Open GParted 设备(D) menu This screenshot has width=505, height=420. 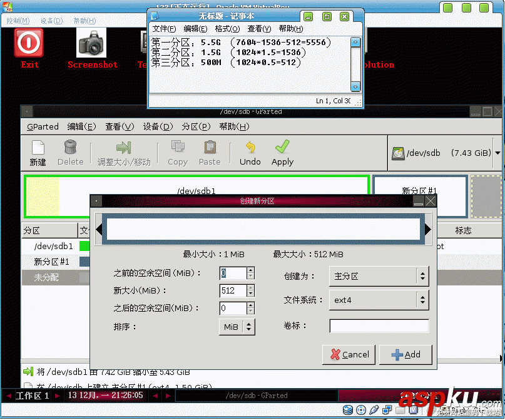(158, 126)
